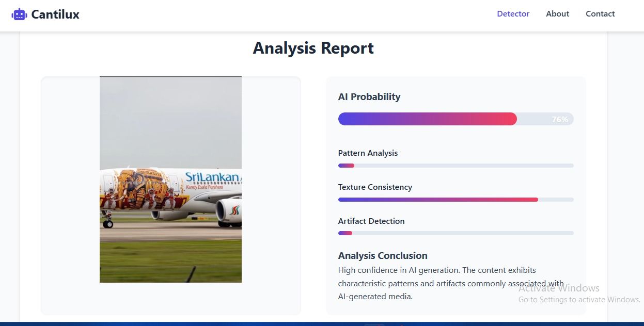Open the Detector navigation link
Image resolution: width=644 pixels, height=326 pixels.
[513, 14]
